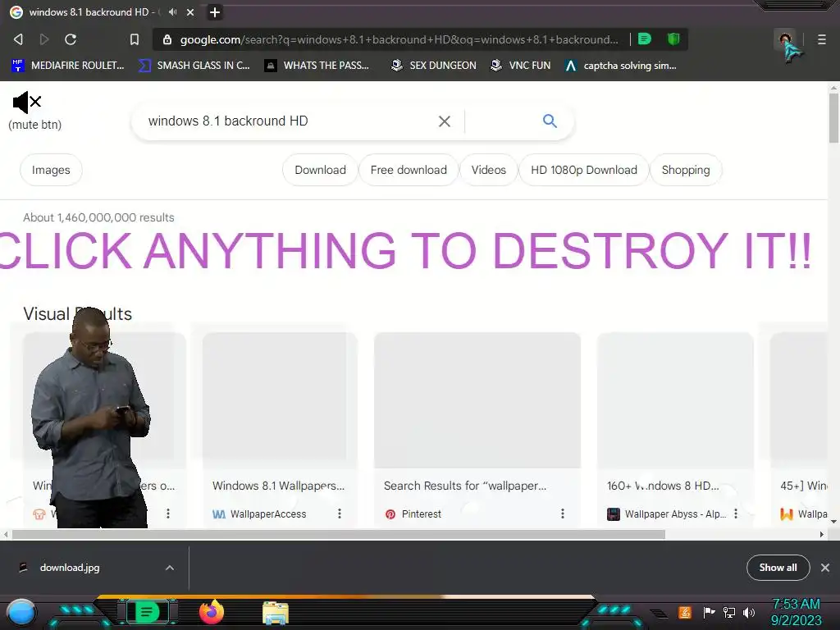The image size is (840, 630).
Task: Open 160+ Windows 8 HD... thumbnail
Action: click(x=675, y=400)
